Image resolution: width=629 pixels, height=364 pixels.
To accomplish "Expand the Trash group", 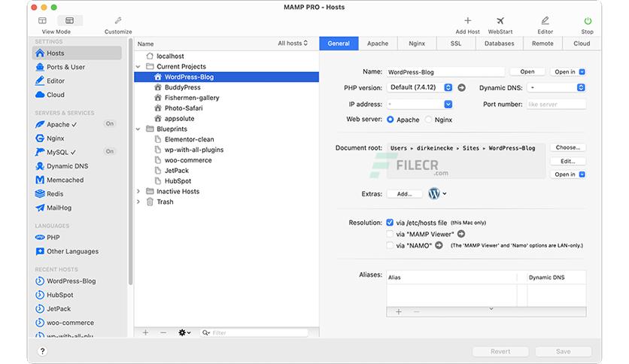I will [x=138, y=202].
